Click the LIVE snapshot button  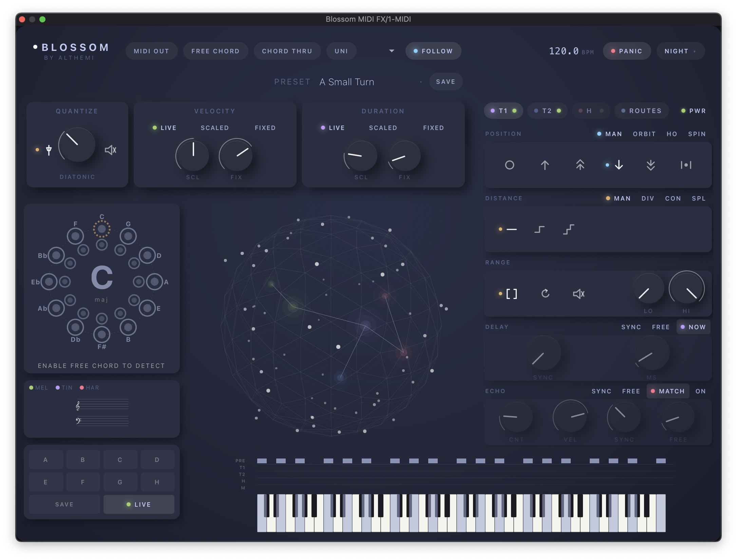click(139, 504)
